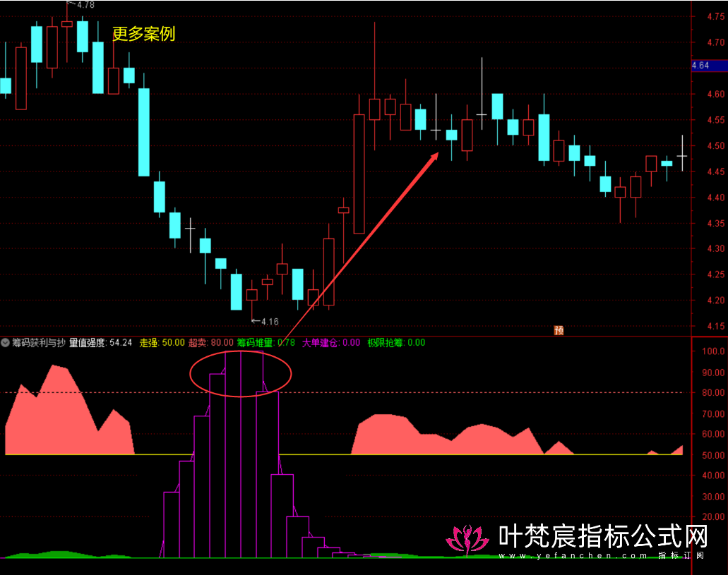
Task: Click the 4.35 price axis label
Action: pos(715,223)
